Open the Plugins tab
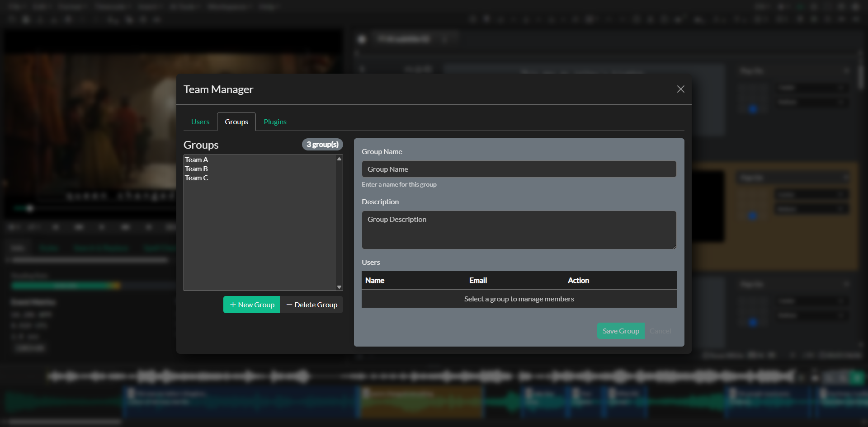 (x=275, y=122)
